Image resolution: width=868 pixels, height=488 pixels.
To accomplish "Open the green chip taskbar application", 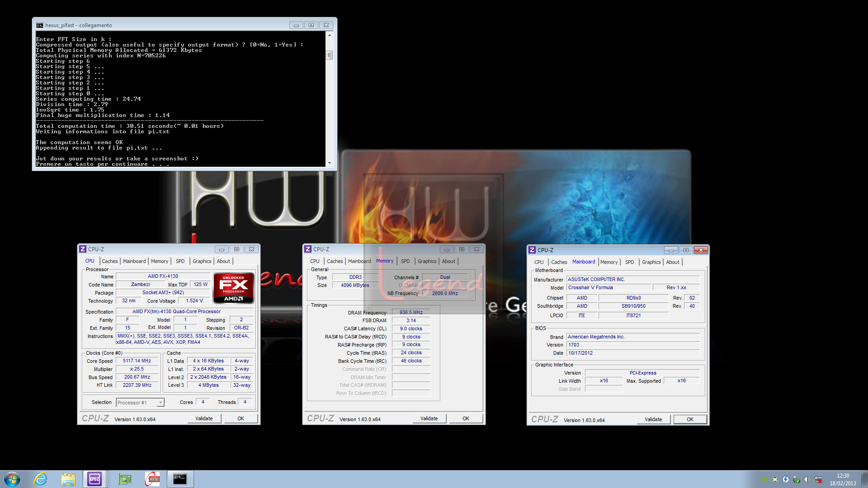I will pos(124,479).
